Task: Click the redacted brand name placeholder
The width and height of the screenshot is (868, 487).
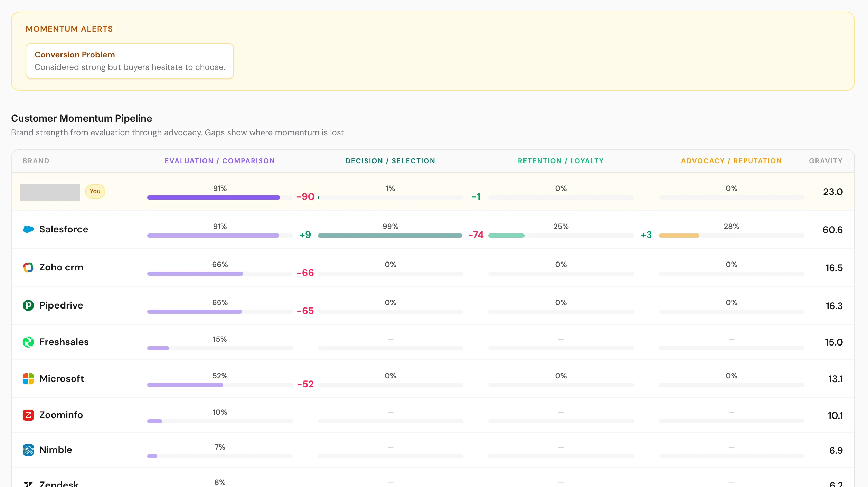Action: 50,192
